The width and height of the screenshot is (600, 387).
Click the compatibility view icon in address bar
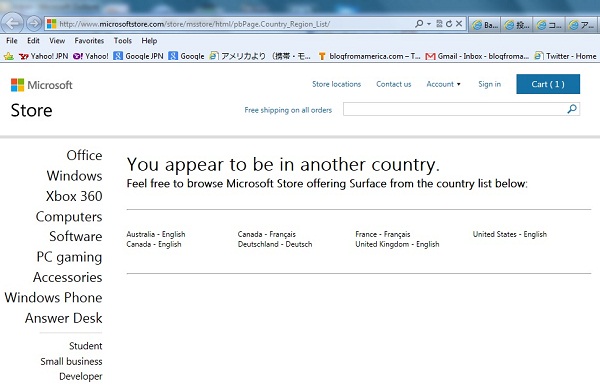[439, 24]
